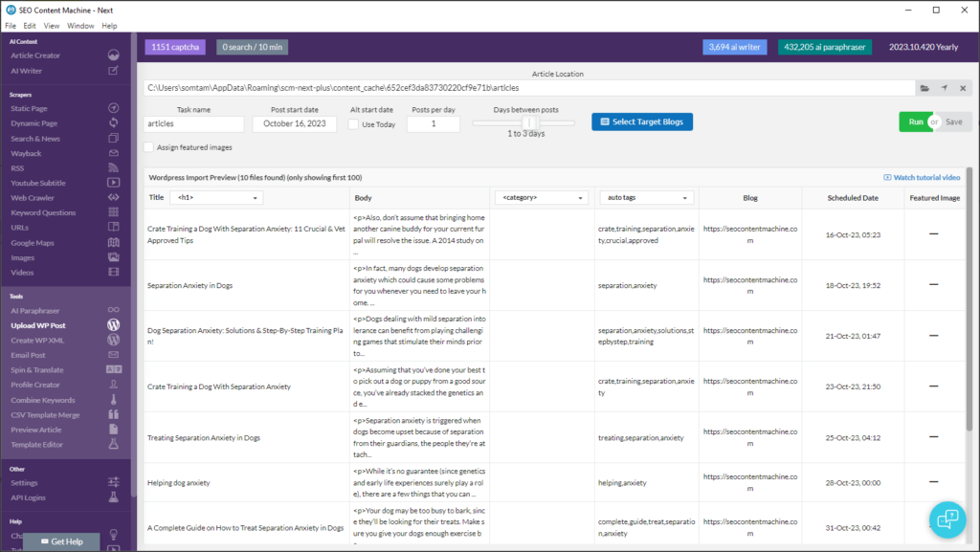Enable the Assign featured images checkbox
This screenshot has width=980, height=552.
coord(148,147)
